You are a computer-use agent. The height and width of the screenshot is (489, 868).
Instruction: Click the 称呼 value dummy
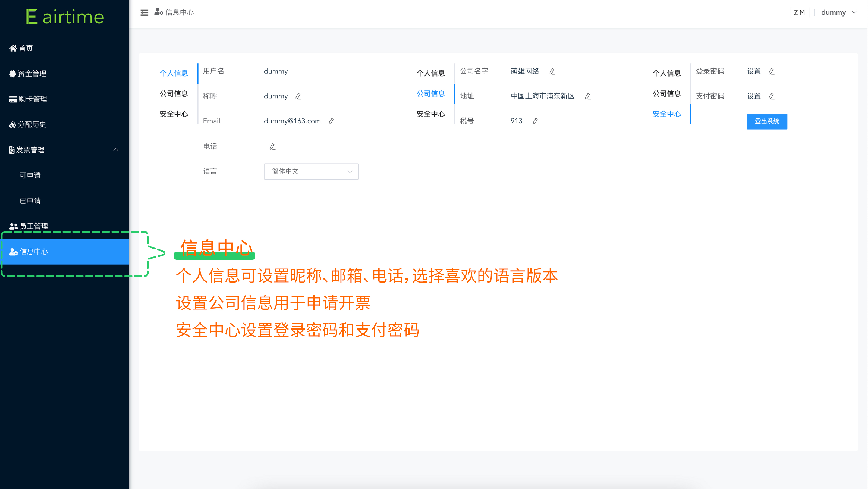coord(276,96)
